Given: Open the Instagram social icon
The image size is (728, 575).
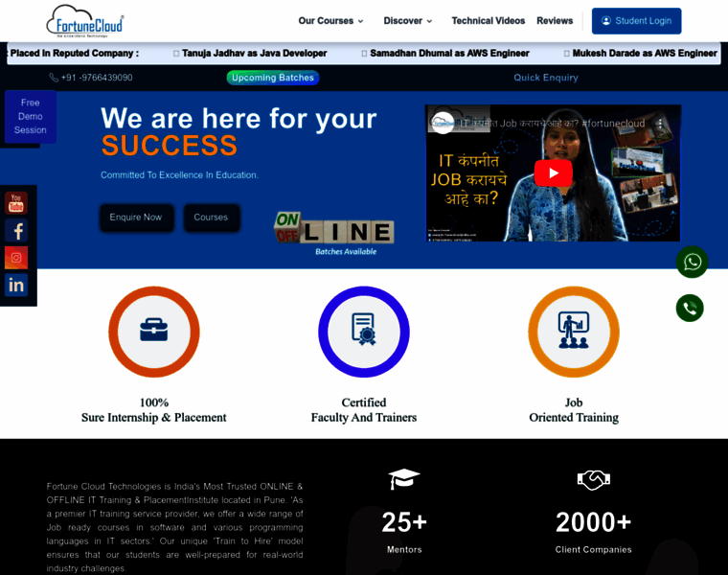Looking at the screenshot, I should (16, 258).
